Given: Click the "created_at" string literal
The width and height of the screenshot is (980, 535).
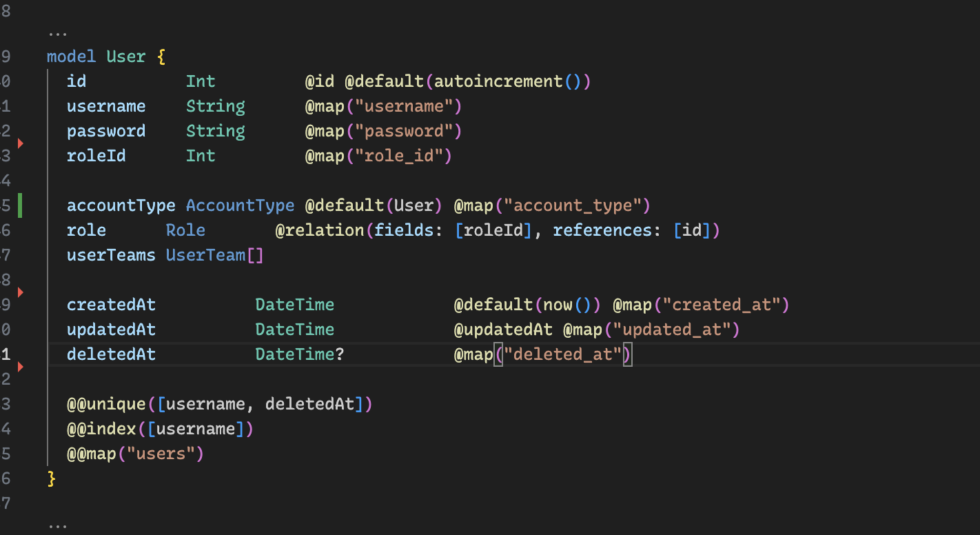Looking at the screenshot, I should click(722, 305).
